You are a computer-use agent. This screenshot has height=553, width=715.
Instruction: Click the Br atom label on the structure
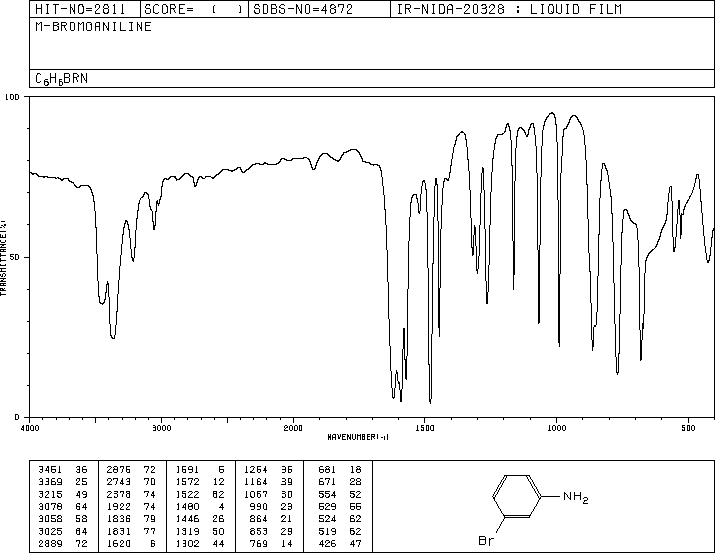[486, 541]
